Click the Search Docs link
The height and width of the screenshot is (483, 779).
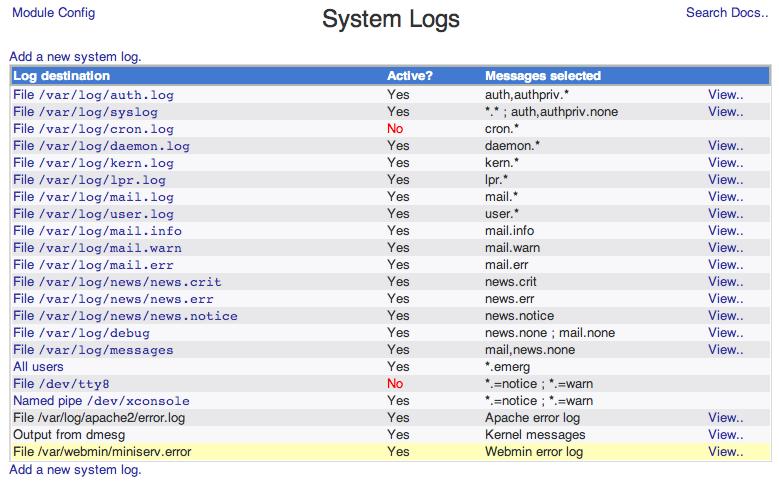pyautogui.click(x=727, y=13)
